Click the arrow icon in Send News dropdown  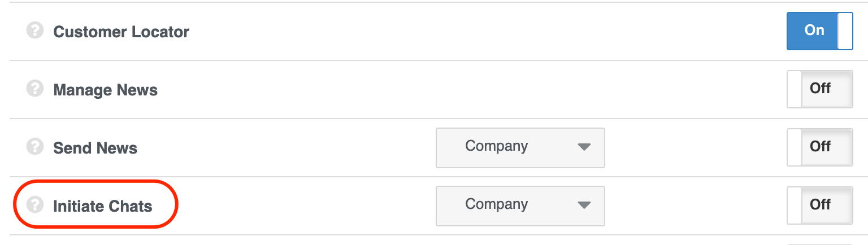coord(584,147)
